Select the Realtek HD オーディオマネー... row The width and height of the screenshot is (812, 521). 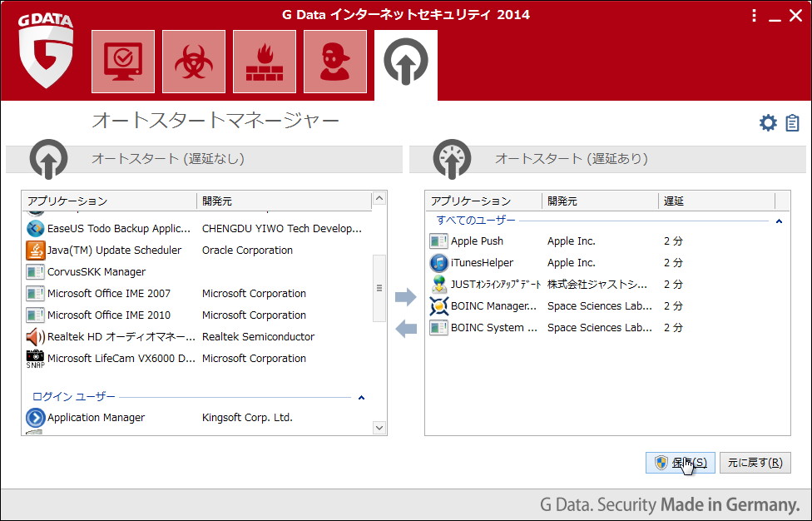click(x=197, y=337)
